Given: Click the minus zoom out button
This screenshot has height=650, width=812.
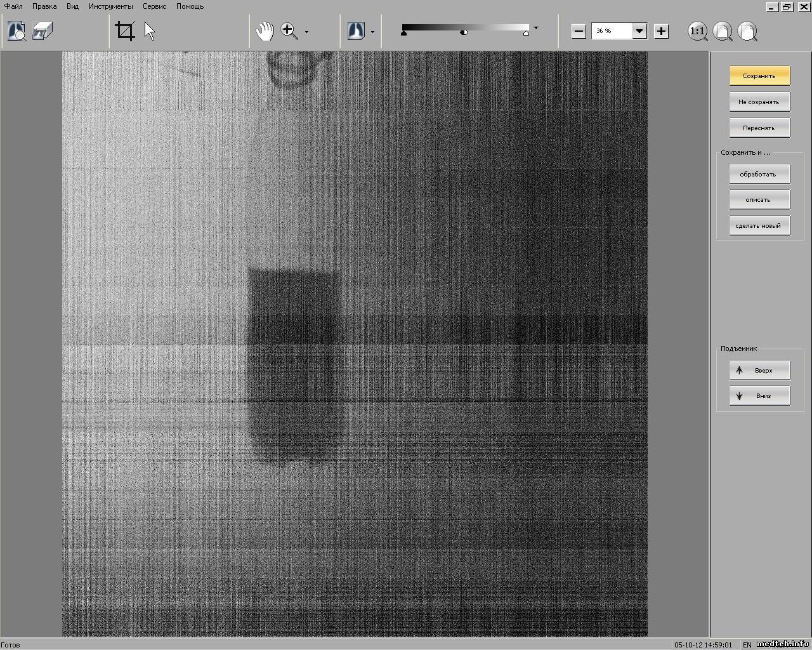Looking at the screenshot, I should point(578,31).
